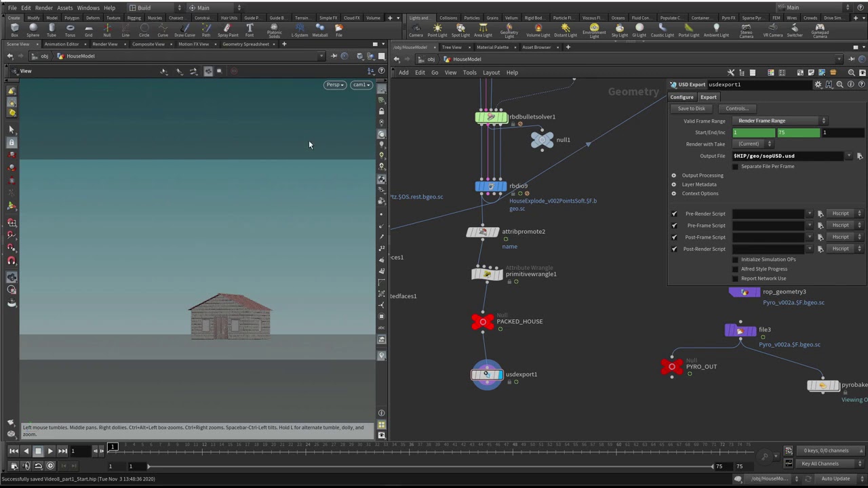Click the Auto Update button
Viewport: 868px width, 488px height.
click(x=835, y=479)
